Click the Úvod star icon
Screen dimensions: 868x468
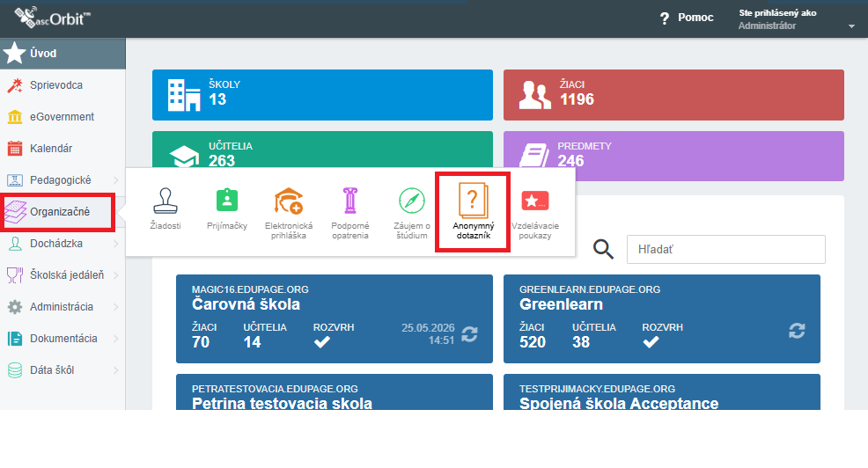click(x=14, y=53)
